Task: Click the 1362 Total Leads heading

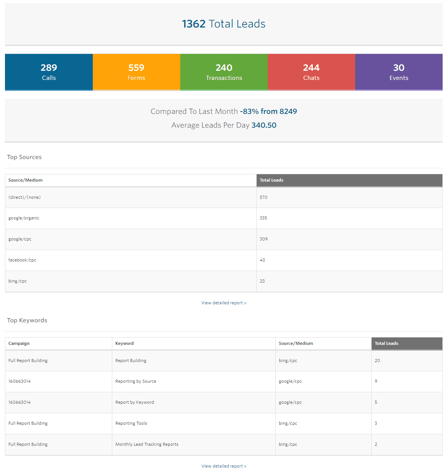Action: coord(223,24)
